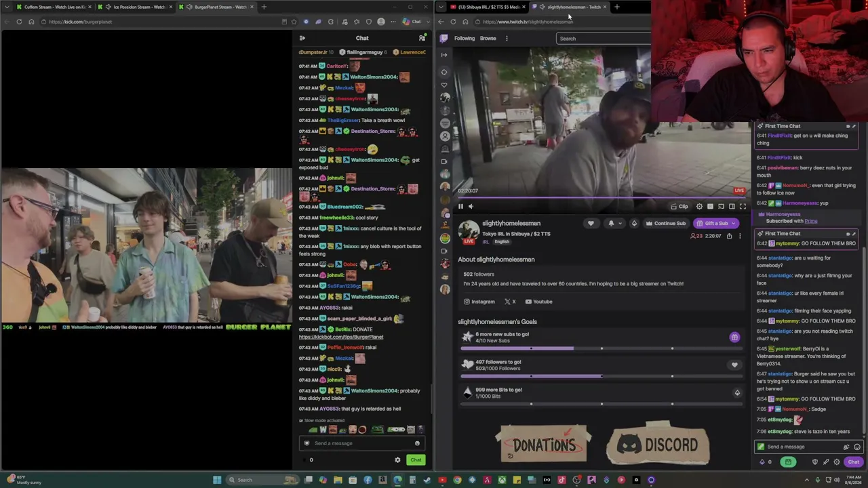
Task: Click Bits goal icon button
Action: [737, 393]
